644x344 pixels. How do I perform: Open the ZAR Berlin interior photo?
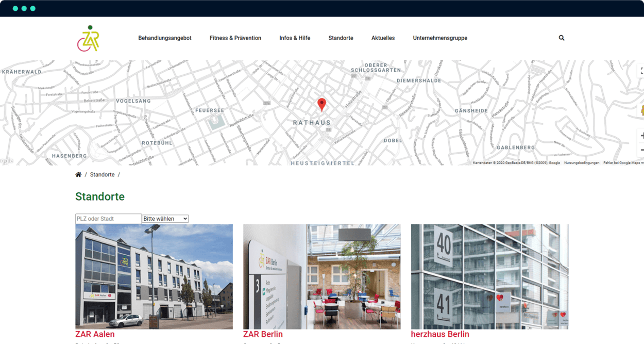[x=321, y=276]
